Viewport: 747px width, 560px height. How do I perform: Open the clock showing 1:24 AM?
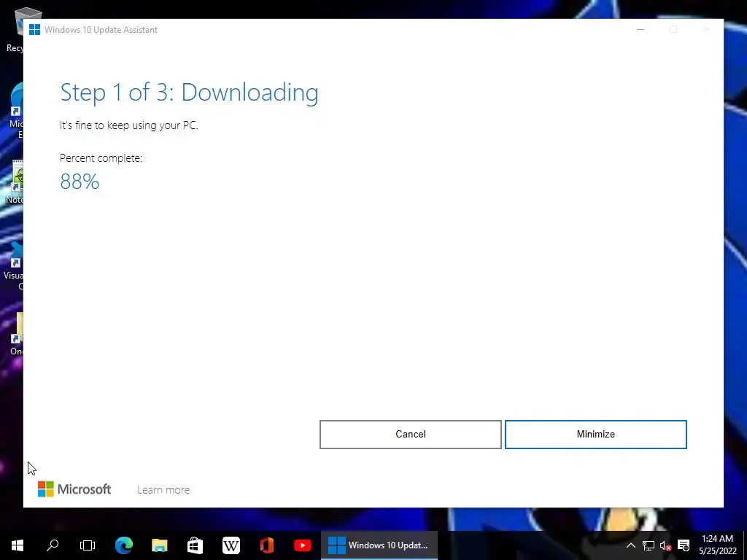718,545
